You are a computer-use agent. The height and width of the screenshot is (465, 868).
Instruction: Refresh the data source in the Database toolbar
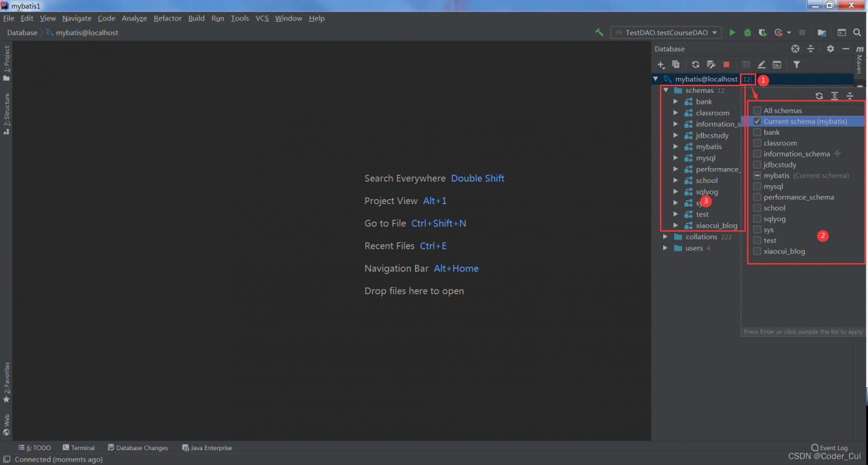click(695, 64)
